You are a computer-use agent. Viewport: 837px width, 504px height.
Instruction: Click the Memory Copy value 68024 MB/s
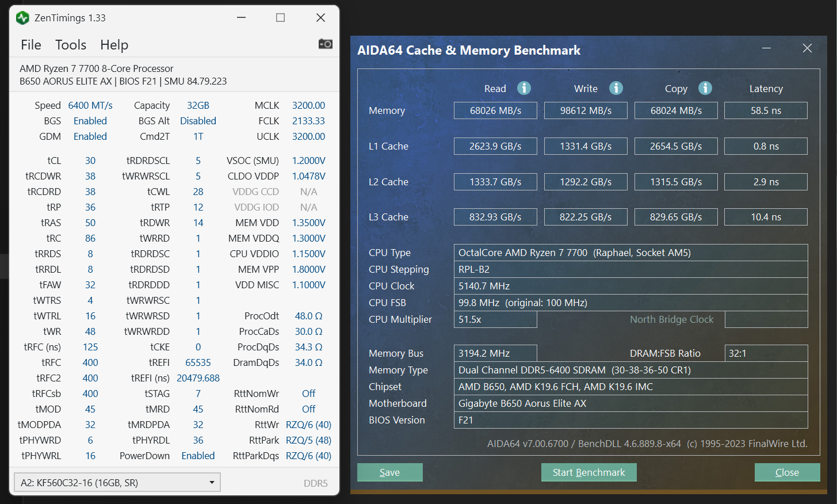676,110
